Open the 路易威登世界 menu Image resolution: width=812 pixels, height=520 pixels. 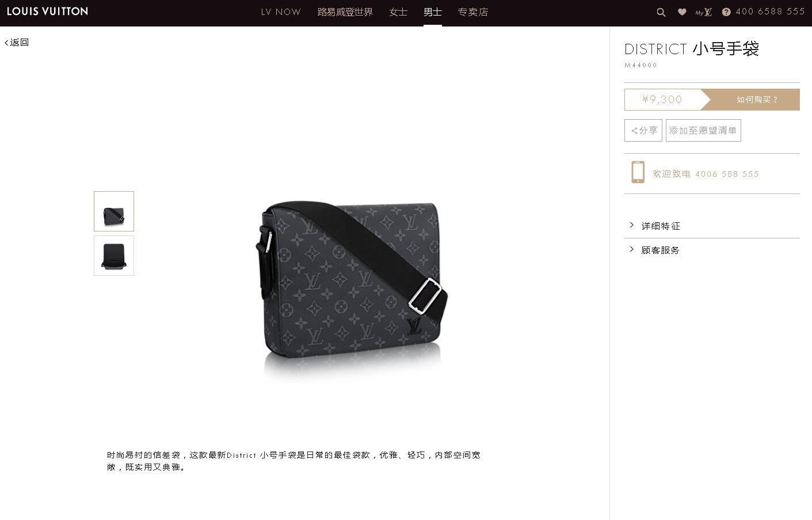pyautogui.click(x=345, y=12)
